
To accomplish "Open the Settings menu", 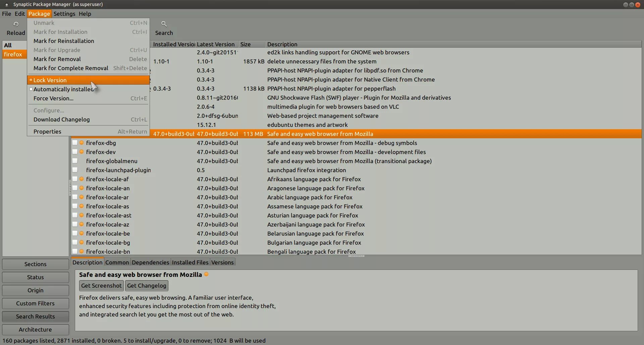I will [x=64, y=14].
